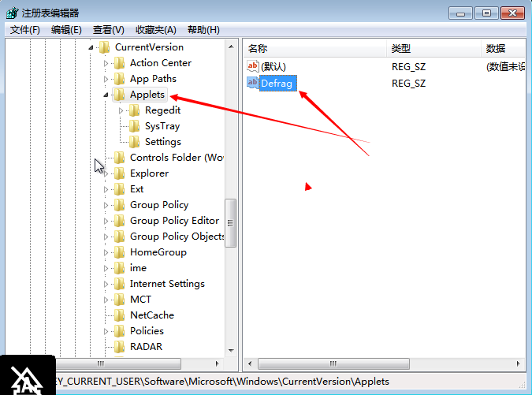Open the 收藏夹(A) menu
Image resolution: width=532 pixels, height=395 pixels.
click(x=156, y=30)
